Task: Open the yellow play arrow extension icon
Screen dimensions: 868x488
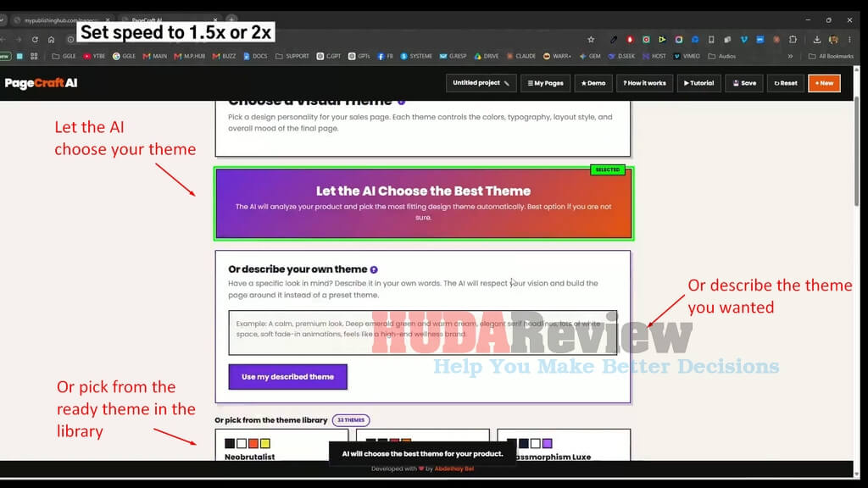Action: 662,40
